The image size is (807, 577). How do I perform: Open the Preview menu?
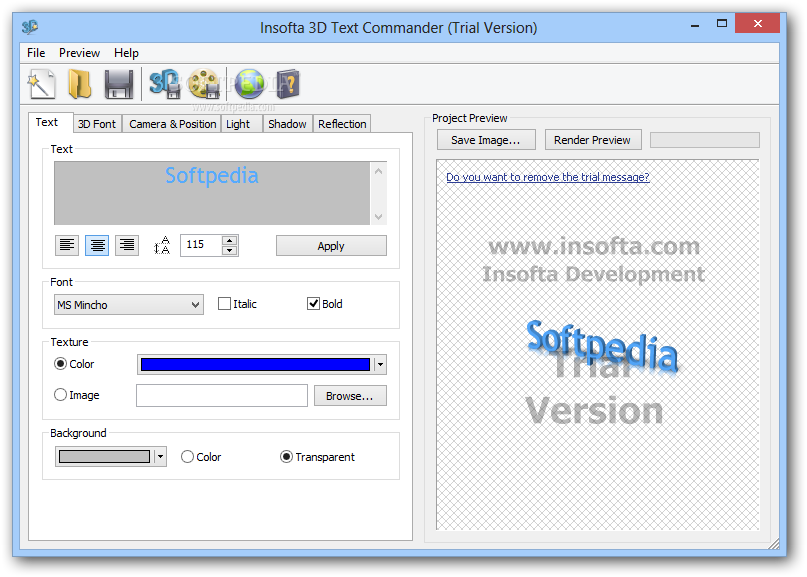tap(79, 53)
